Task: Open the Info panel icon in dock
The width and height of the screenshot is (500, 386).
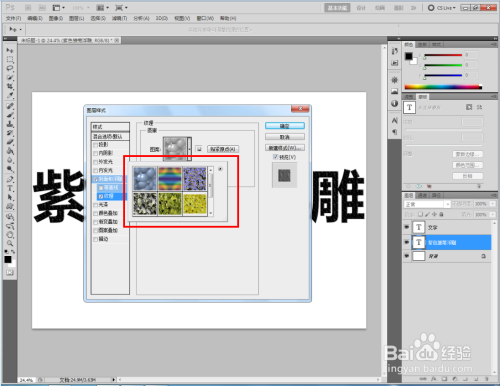Action: click(x=395, y=103)
